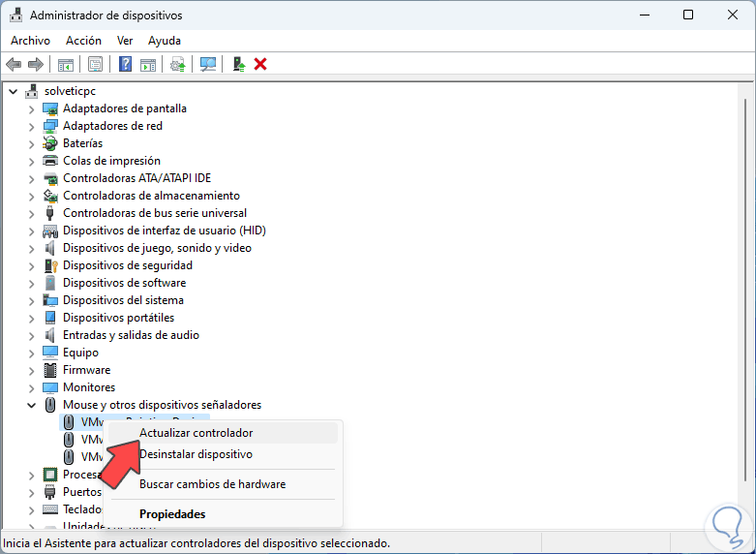Click the Device Manager title bar icon

pyautogui.click(x=15, y=15)
